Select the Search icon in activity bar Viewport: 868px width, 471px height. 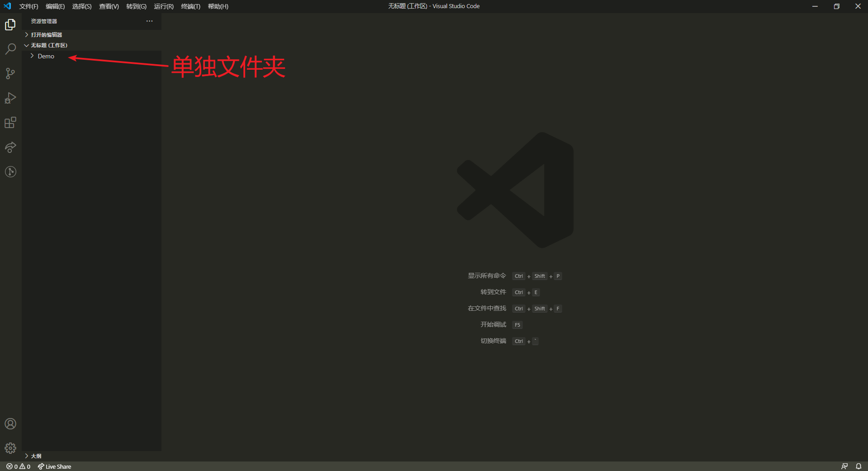pos(10,49)
